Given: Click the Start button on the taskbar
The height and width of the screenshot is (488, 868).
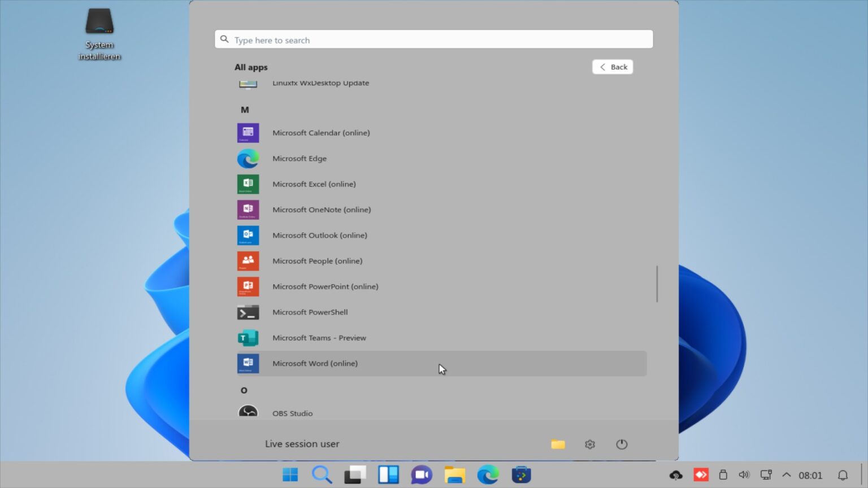Looking at the screenshot, I should point(290,475).
